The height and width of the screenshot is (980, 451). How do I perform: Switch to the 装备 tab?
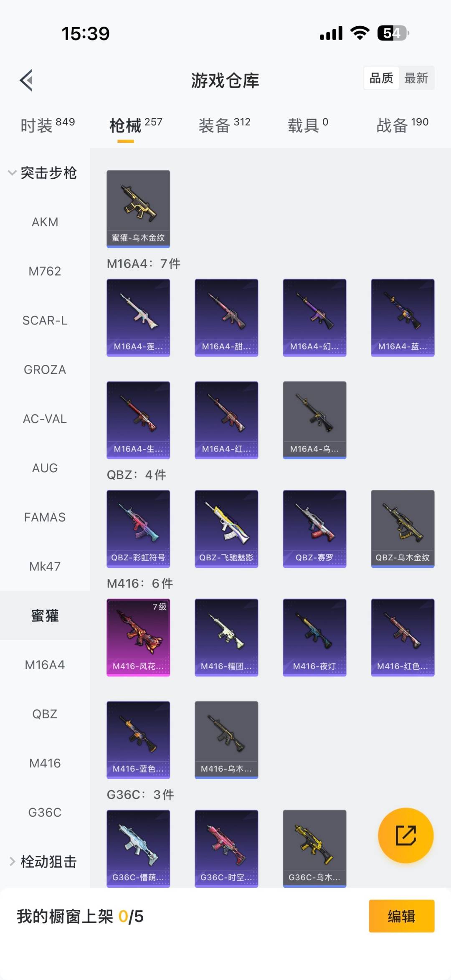click(x=224, y=125)
